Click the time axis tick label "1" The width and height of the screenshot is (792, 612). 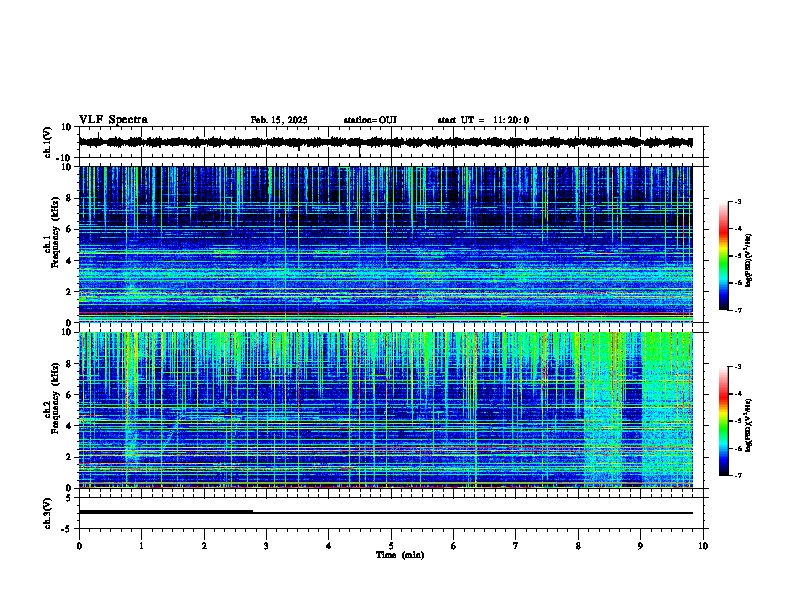point(141,546)
